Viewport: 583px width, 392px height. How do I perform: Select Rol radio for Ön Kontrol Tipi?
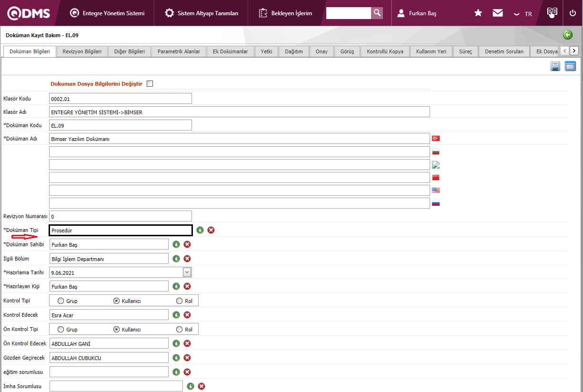pos(179,330)
